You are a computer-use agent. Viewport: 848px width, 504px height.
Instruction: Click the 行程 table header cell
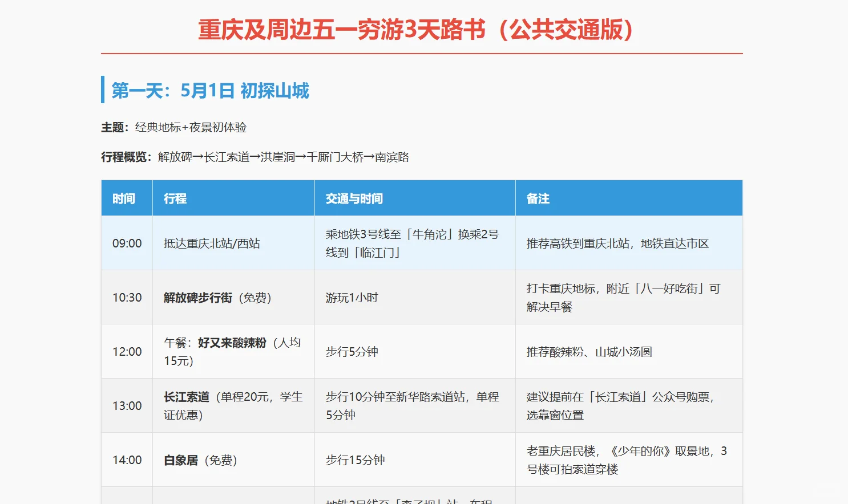point(175,198)
